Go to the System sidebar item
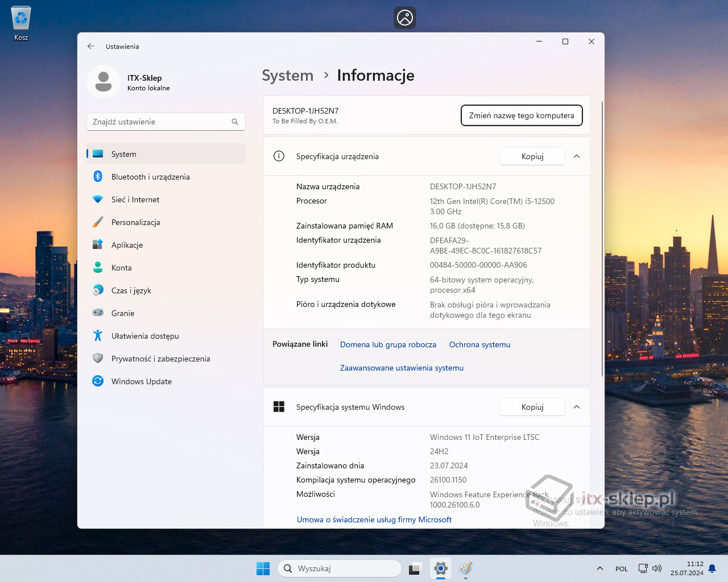The image size is (728, 582). click(166, 154)
